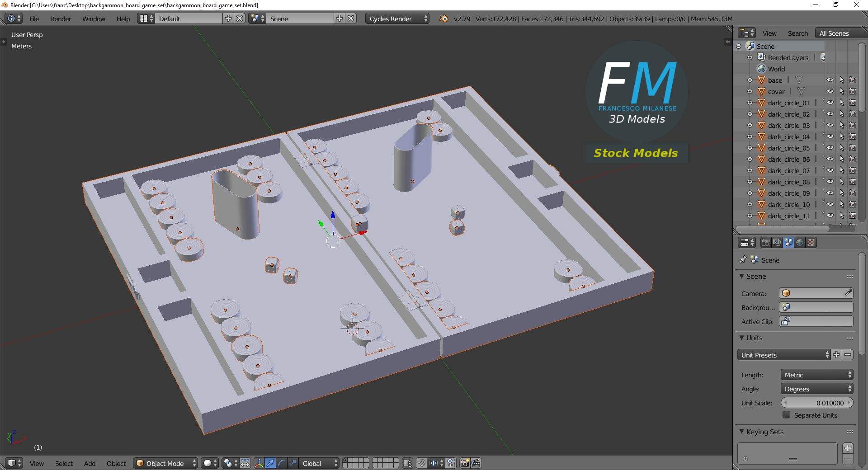The image size is (868, 470).
Task: Click the scene browse icon in header
Action: click(257, 19)
